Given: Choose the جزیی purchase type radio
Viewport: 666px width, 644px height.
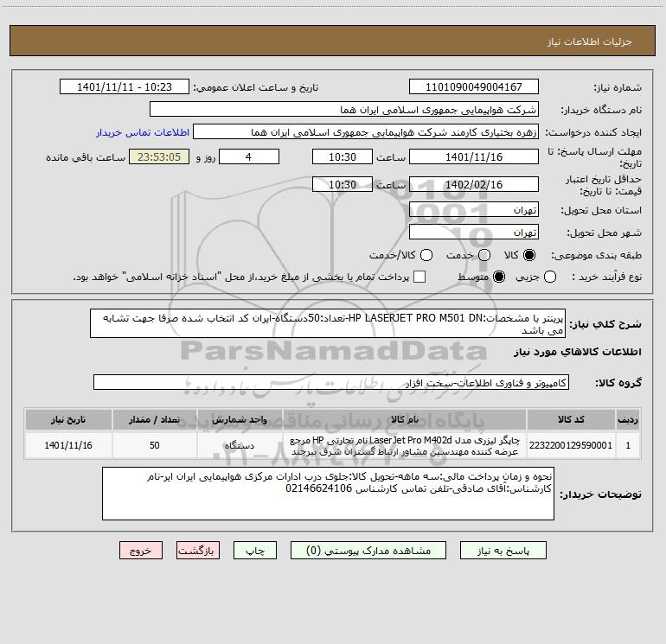Looking at the screenshot, I should tap(550, 277).
